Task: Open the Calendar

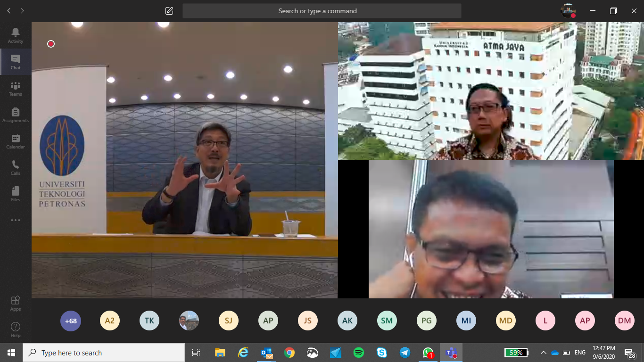Action: [16, 140]
